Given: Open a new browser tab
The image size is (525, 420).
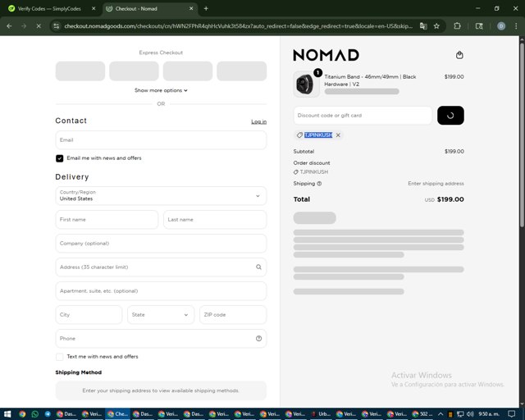Looking at the screenshot, I should [206, 9].
